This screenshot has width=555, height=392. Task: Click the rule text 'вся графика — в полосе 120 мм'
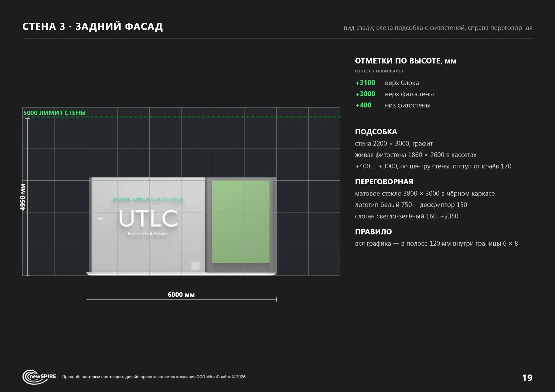[436, 243]
